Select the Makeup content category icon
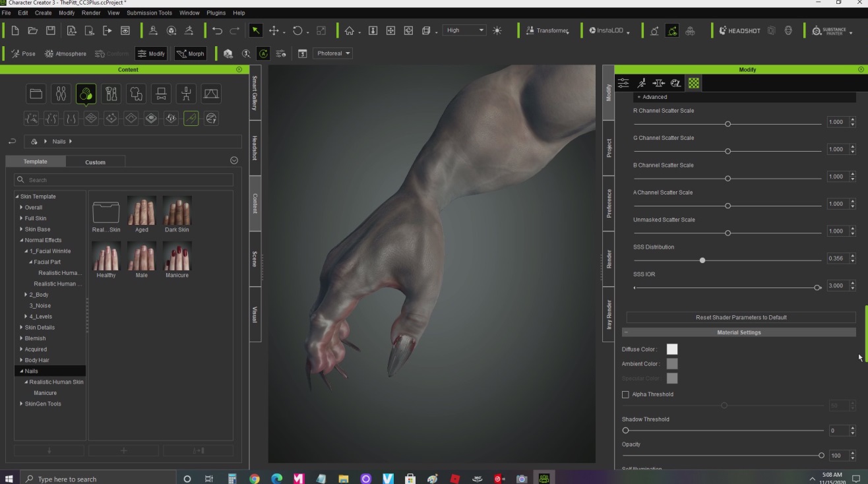 point(111,94)
